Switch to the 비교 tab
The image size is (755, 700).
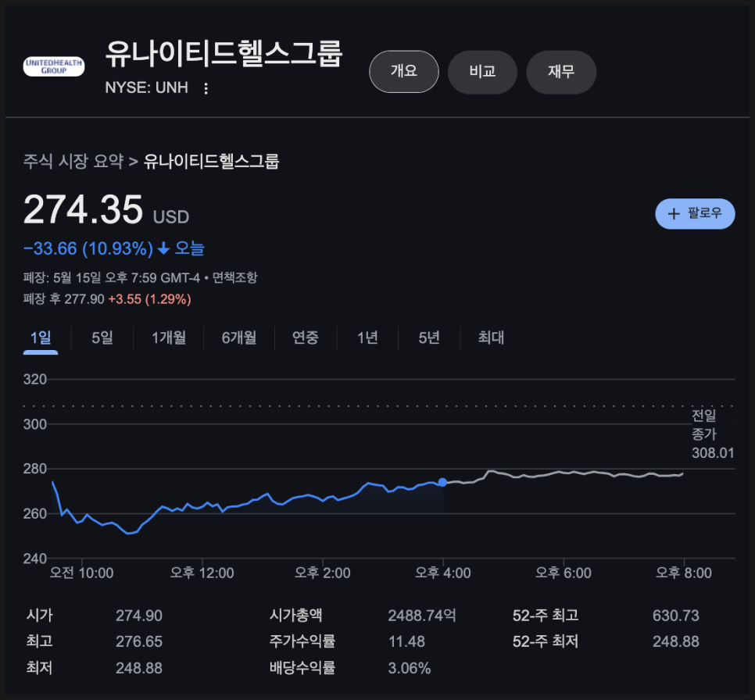pos(482,72)
